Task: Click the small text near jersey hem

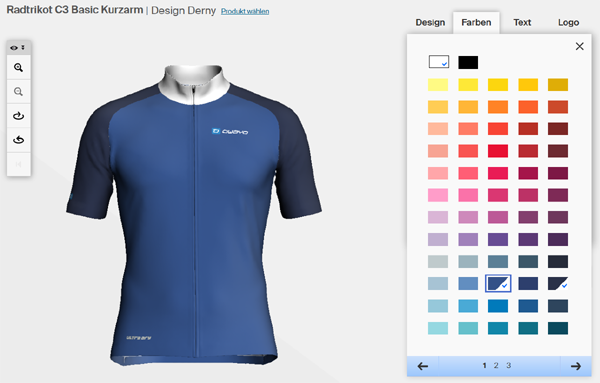Action: point(139,338)
